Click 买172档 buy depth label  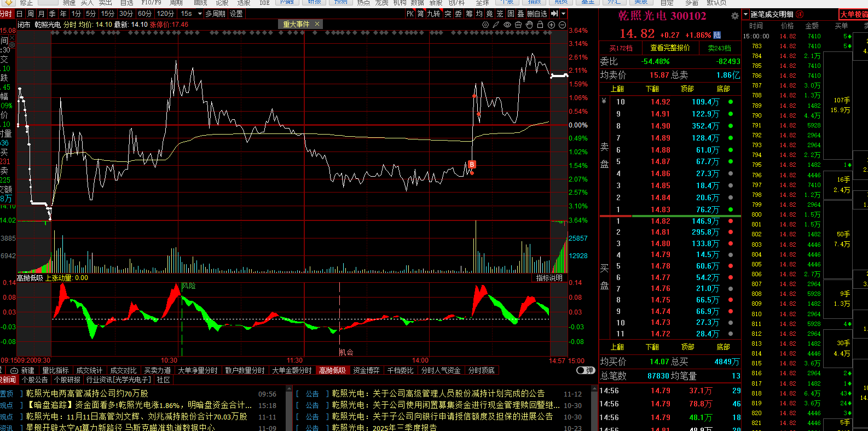(x=621, y=48)
